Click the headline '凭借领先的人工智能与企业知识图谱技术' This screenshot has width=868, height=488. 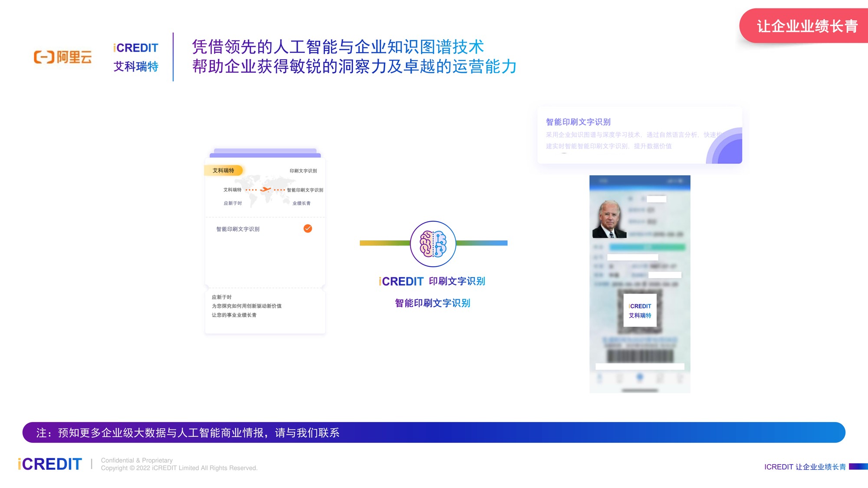(x=338, y=47)
